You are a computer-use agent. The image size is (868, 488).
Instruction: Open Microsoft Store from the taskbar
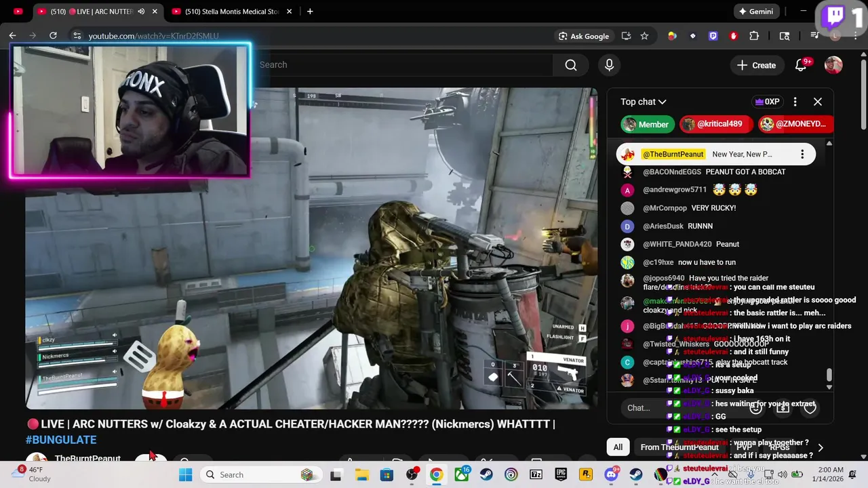(x=387, y=474)
